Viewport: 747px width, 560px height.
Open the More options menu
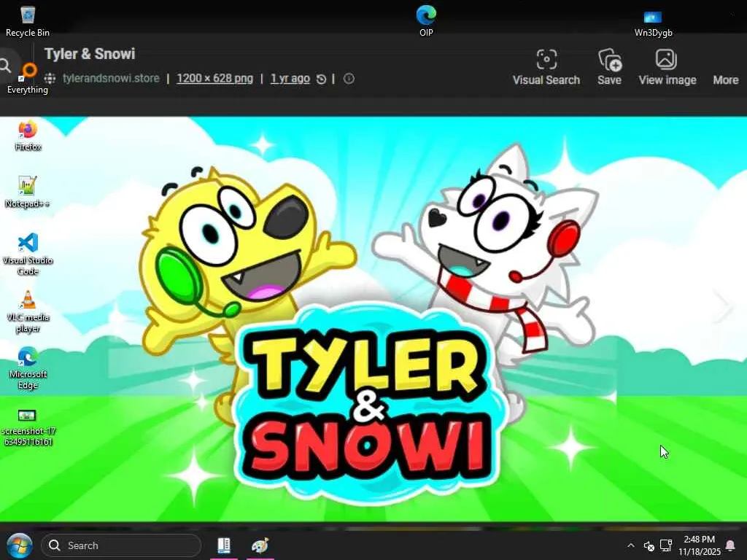pos(726,79)
